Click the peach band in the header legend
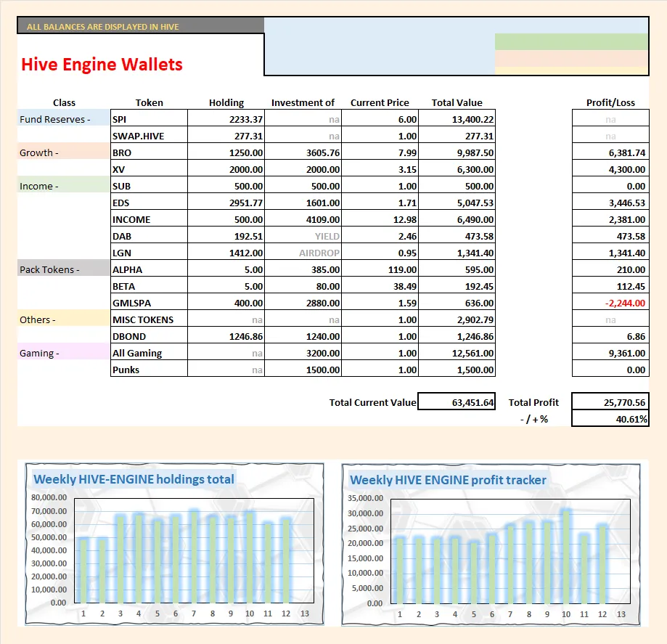 pos(571,58)
